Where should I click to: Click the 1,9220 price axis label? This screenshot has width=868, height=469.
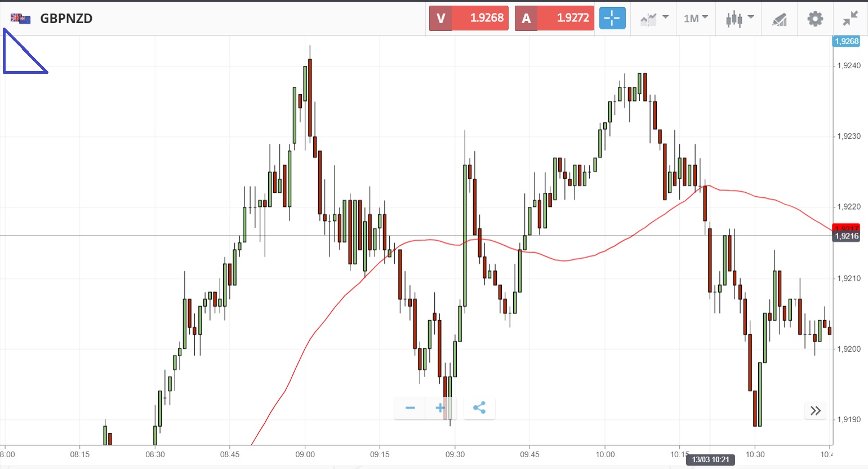click(849, 206)
